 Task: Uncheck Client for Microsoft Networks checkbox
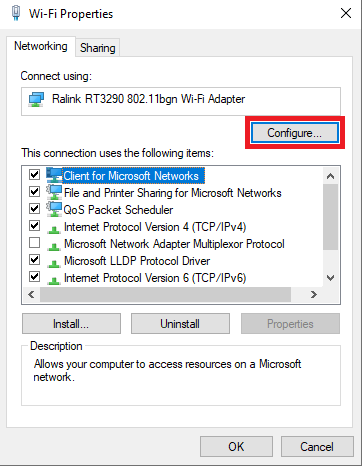tap(35, 174)
